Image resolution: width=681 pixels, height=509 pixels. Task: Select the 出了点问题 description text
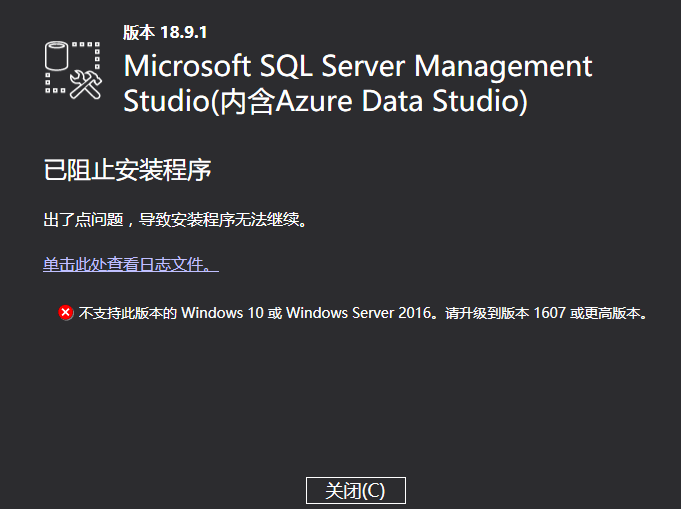[83, 219]
